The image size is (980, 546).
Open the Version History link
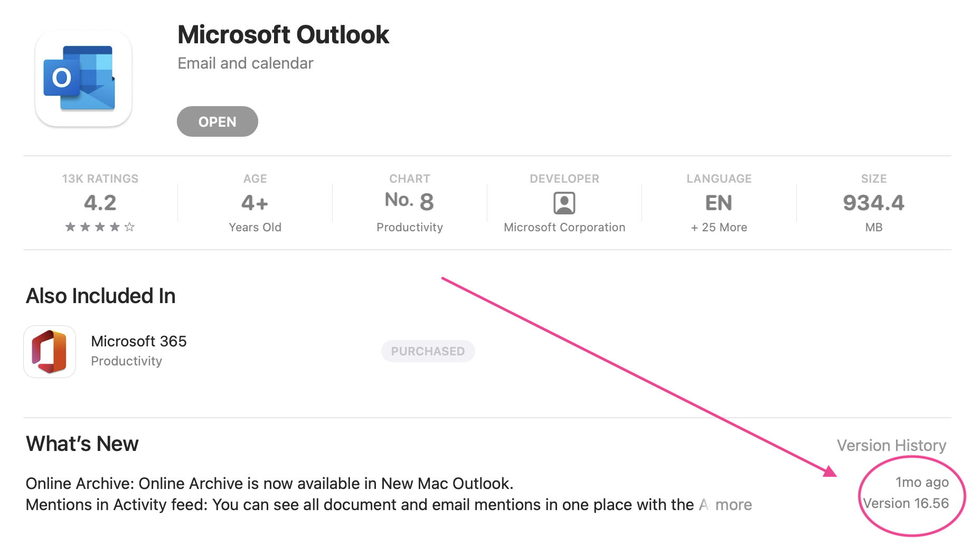(891, 445)
